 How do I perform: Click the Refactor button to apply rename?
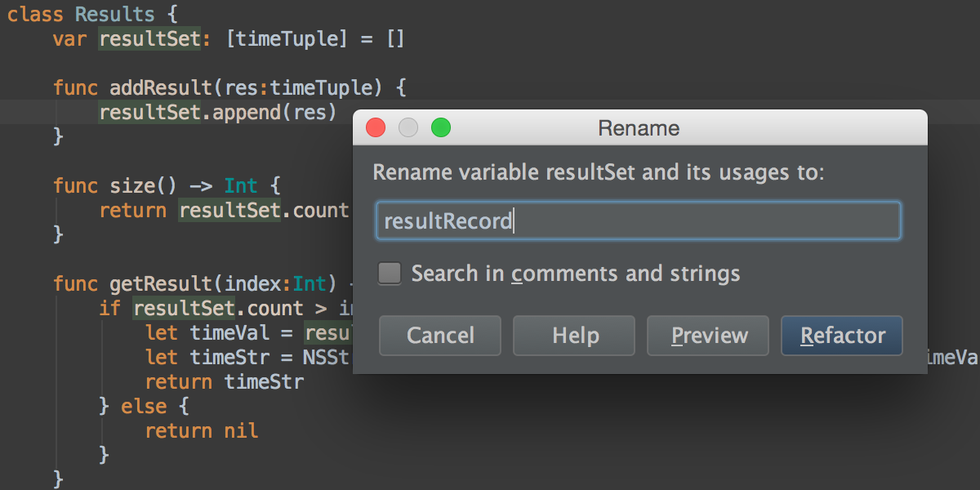(841, 335)
